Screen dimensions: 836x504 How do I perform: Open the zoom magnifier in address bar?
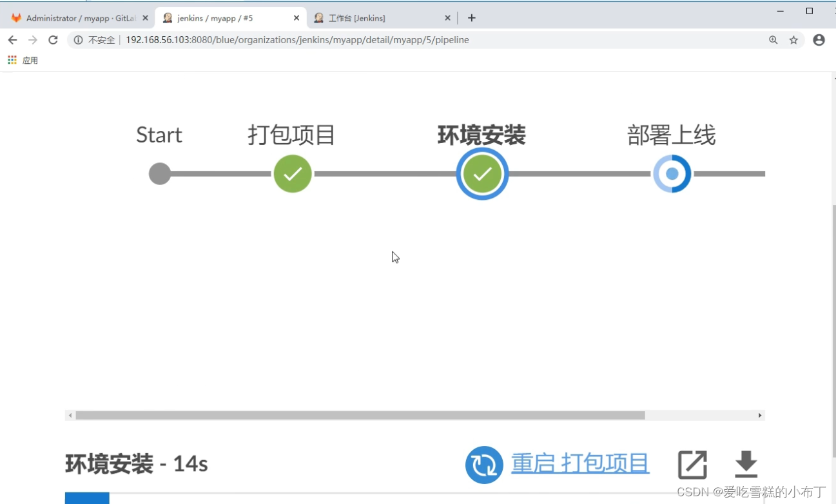point(773,40)
